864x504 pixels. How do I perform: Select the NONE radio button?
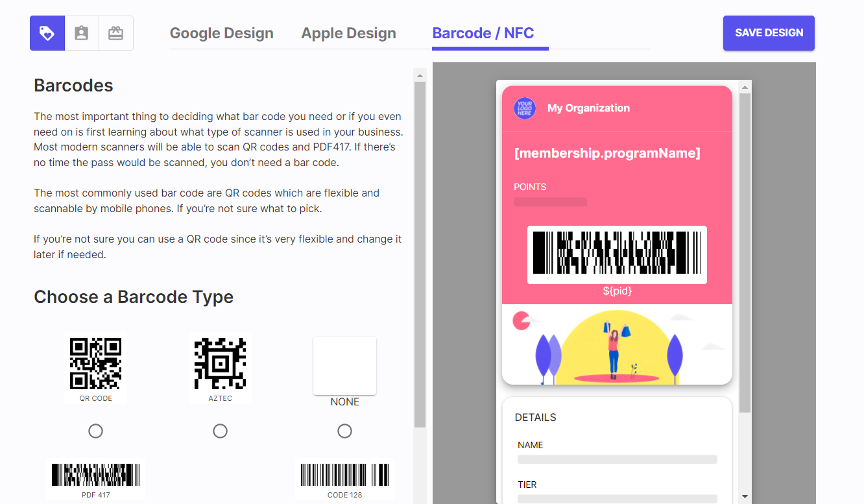point(344,431)
